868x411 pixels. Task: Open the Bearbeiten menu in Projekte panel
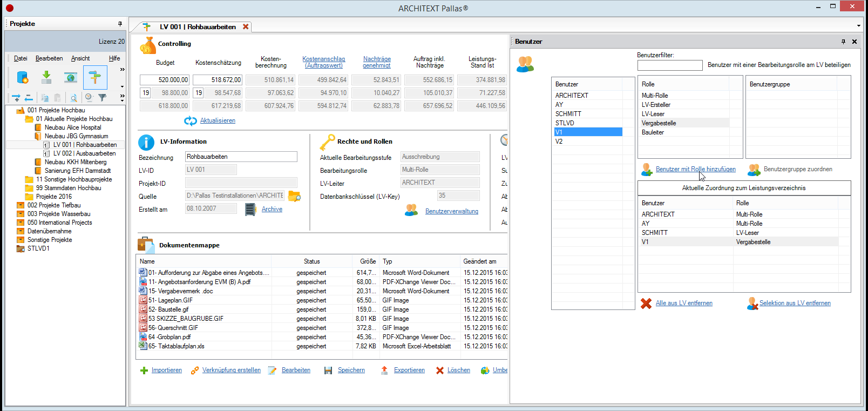tap(49, 58)
